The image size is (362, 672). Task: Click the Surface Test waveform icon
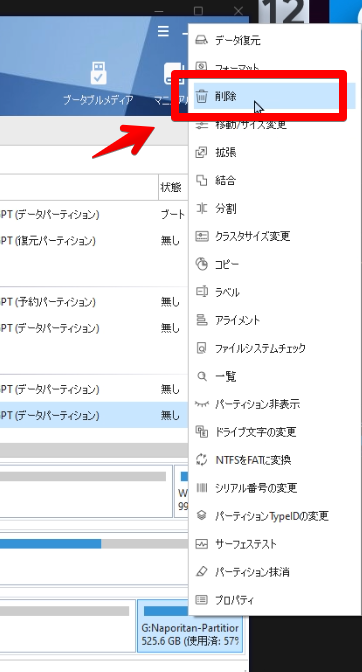(x=201, y=544)
